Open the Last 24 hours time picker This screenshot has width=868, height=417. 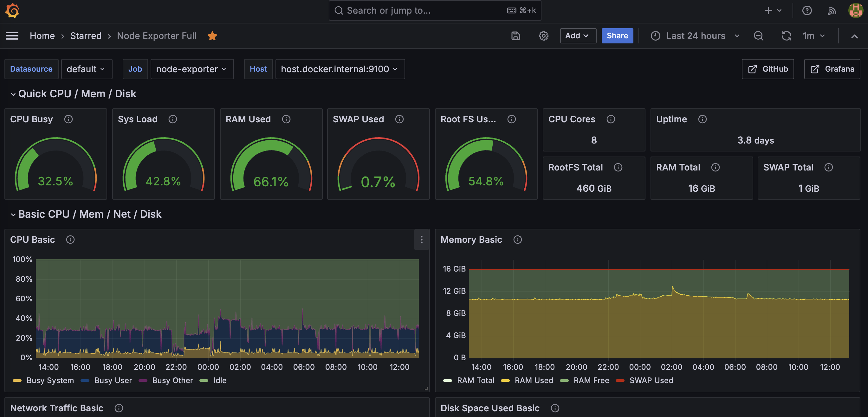(x=695, y=36)
